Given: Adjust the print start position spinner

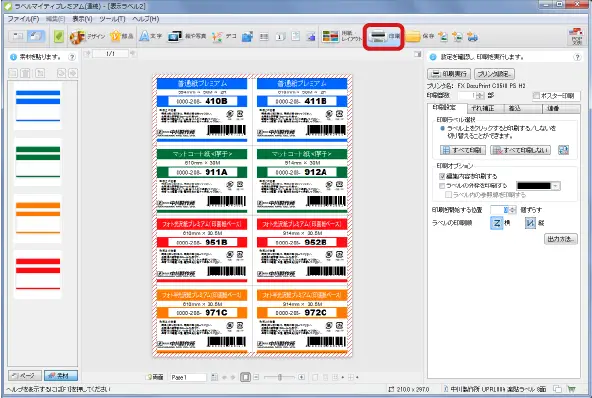Looking at the screenshot, I should (512, 210).
